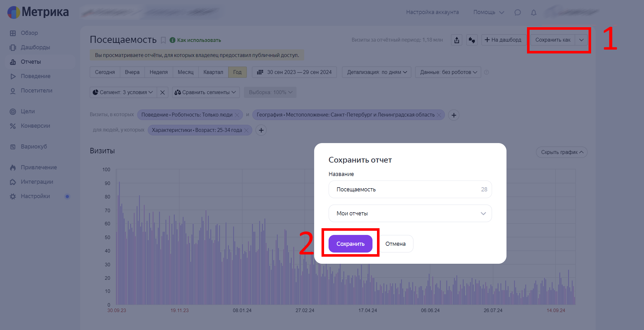Click the export report icon
Image resolution: width=644 pixels, height=330 pixels.
pyautogui.click(x=456, y=40)
